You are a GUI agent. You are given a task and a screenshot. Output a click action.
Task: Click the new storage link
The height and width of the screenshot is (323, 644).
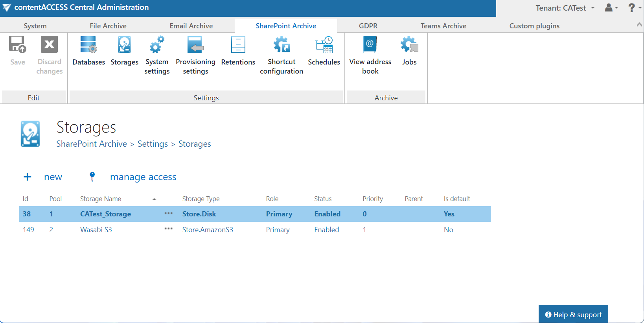click(x=53, y=177)
